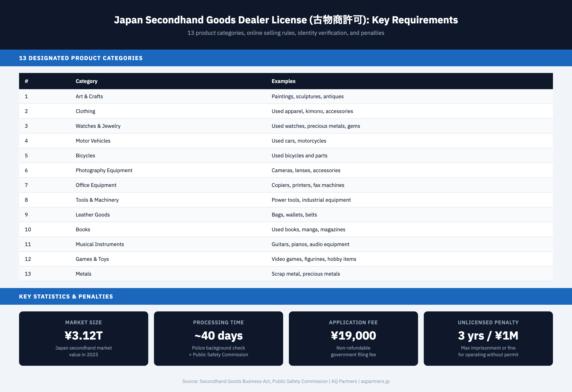The image size is (572, 392).
Task: Select the Watches & Jewelry category
Action: 98,126
